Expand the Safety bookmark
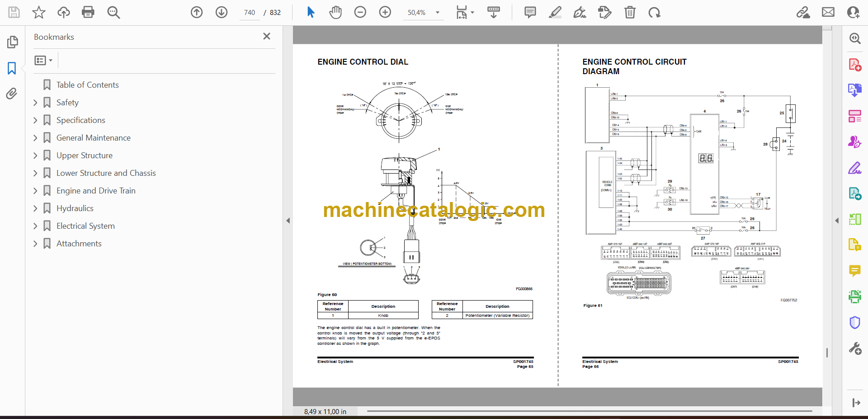 pos(35,103)
